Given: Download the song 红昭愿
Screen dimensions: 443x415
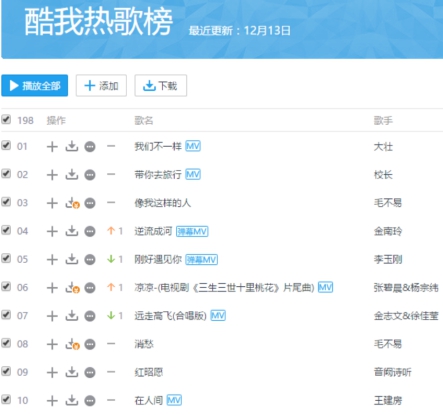Looking at the screenshot, I should click(x=72, y=372).
